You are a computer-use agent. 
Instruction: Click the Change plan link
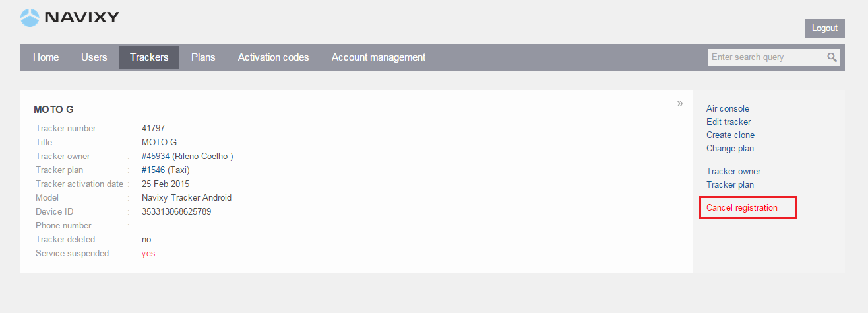click(x=730, y=149)
